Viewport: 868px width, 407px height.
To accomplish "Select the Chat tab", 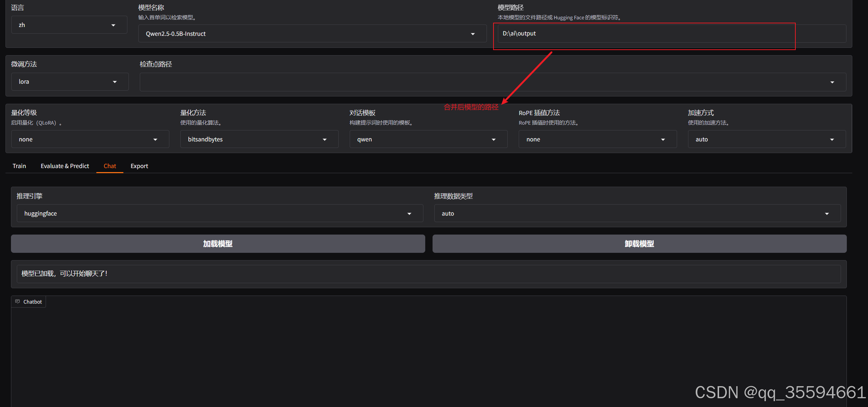I will point(110,166).
